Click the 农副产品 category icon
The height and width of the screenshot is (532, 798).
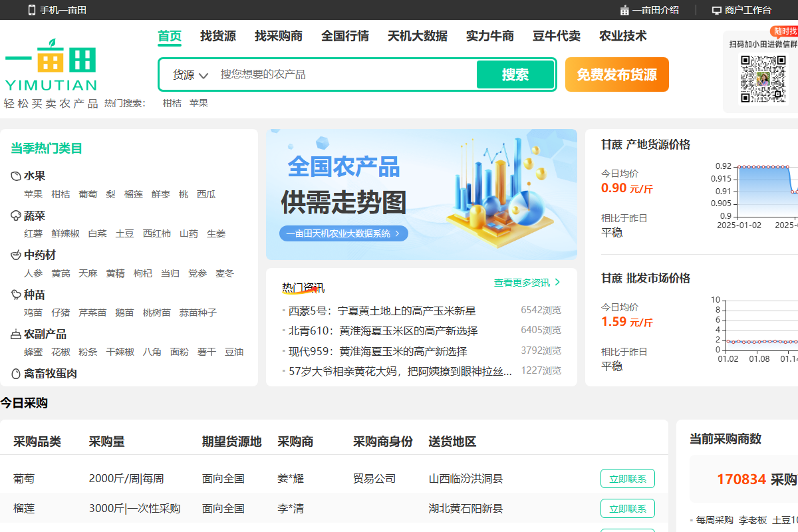tap(16, 334)
